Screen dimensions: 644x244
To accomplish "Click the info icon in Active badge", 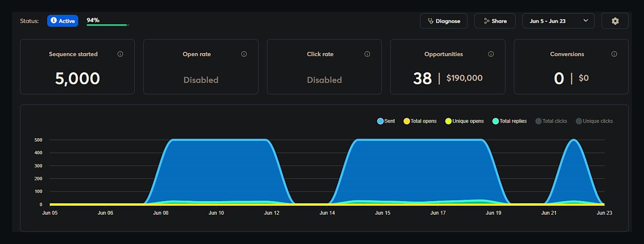I will click(x=54, y=21).
